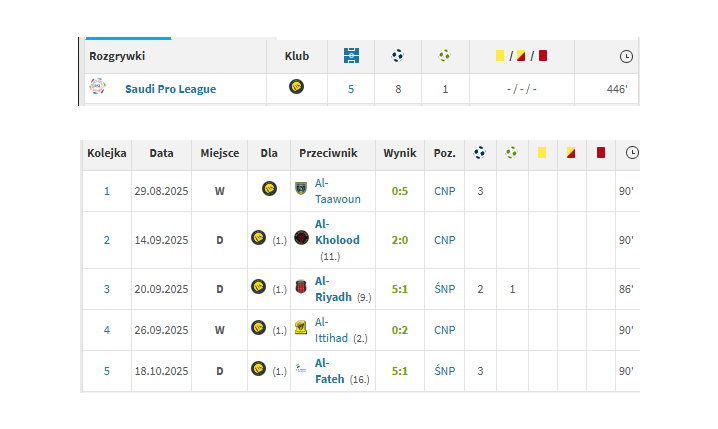Open the 5:1 result against Al-Riyadh
Viewport: 718px width, 429px height.
click(x=399, y=289)
